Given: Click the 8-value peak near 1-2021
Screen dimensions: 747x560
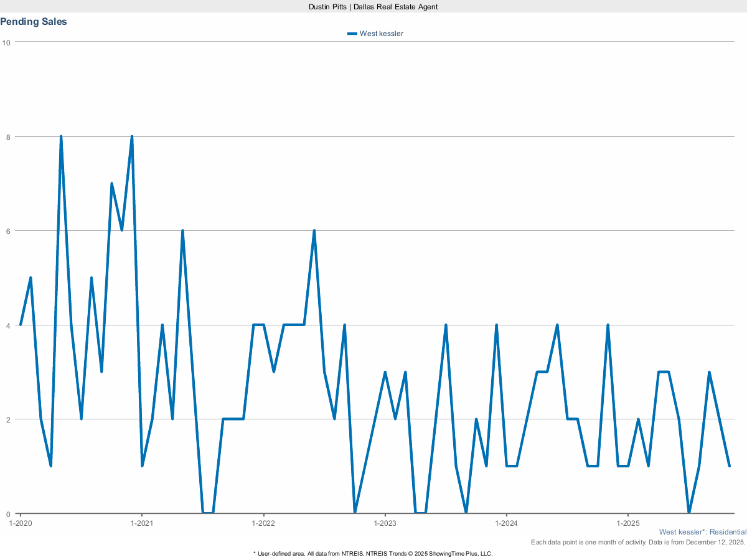Looking at the screenshot, I should [131, 135].
